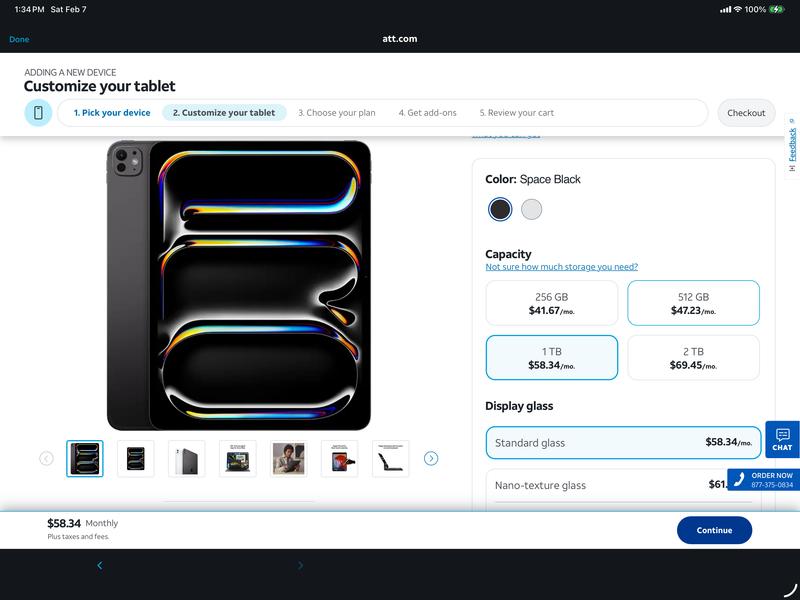This screenshot has width=800, height=600.
Task: Tap battery indicator in status bar
Action: point(777,9)
